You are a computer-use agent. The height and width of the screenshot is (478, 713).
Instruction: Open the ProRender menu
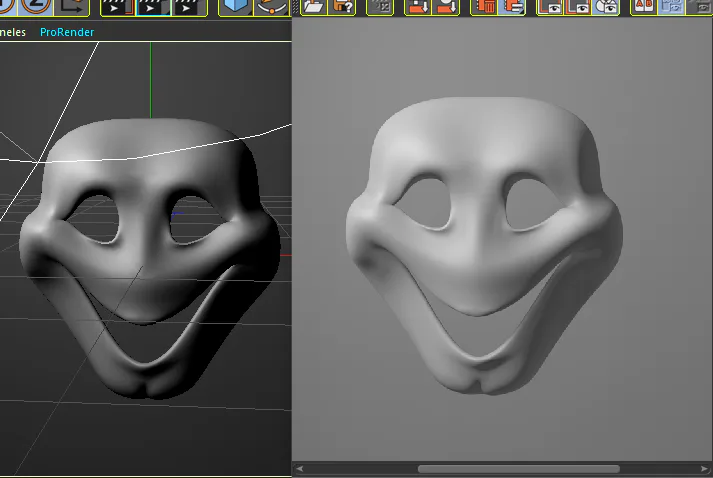point(67,32)
